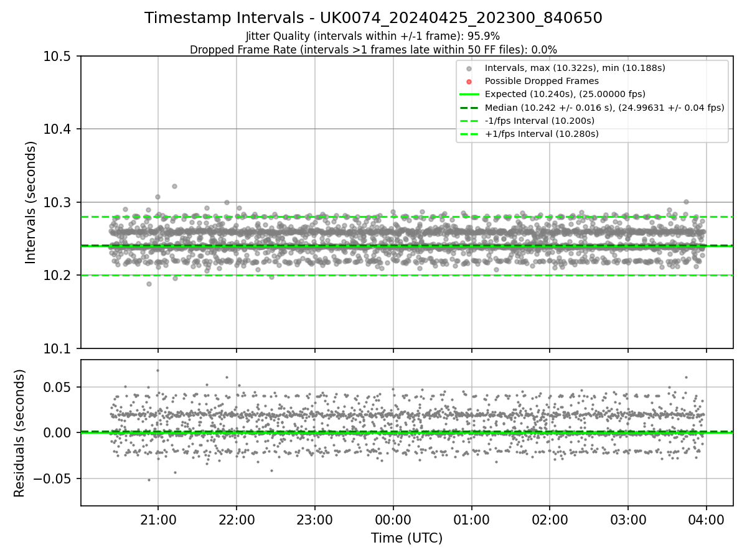Click the "Jitter Quality" subtitle line
Screen dimensions: 747x560
point(373,36)
